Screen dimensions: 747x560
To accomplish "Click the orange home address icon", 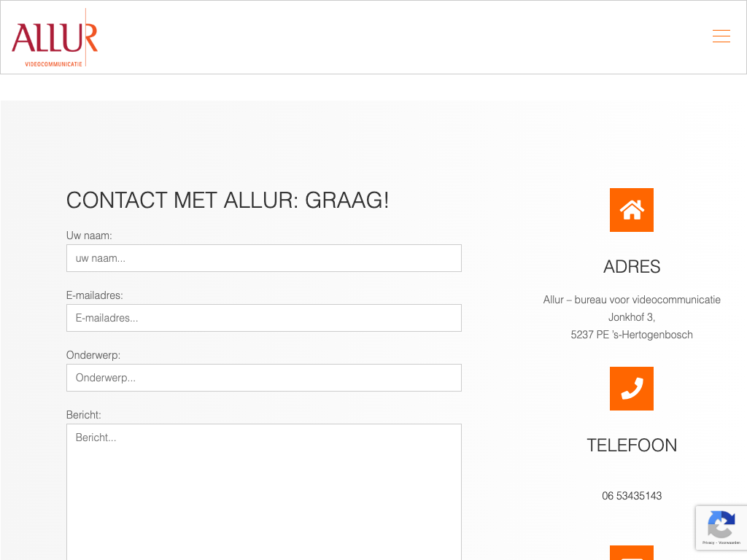I will tap(632, 210).
